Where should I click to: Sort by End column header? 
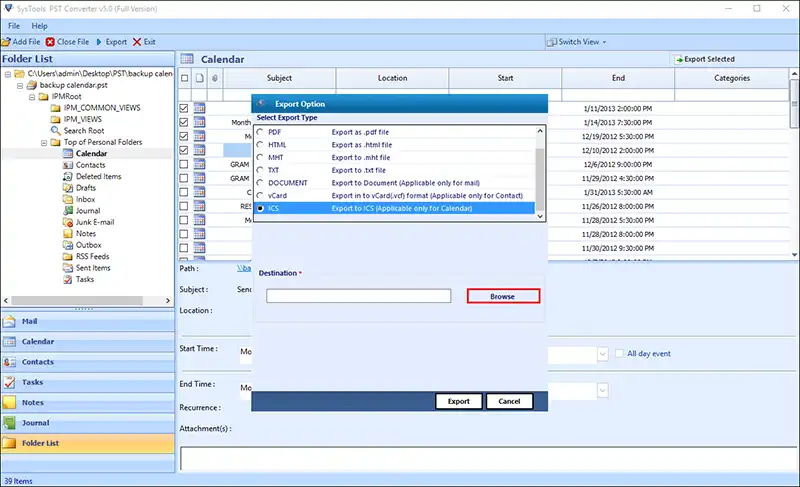click(618, 78)
